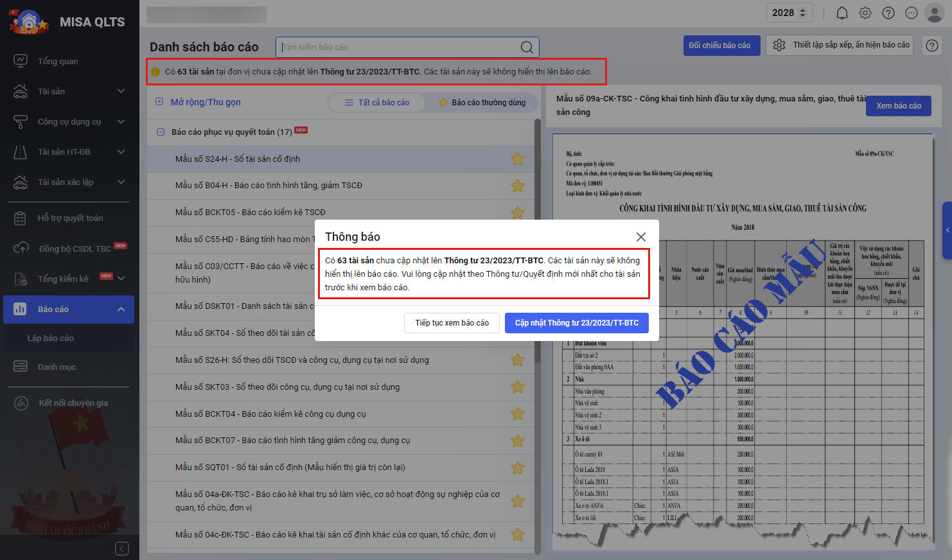Viewport: 952px width, 560px height.
Task: Toggle favorite star for Mẫu số S26-H
Action: (x=518, y=360)
